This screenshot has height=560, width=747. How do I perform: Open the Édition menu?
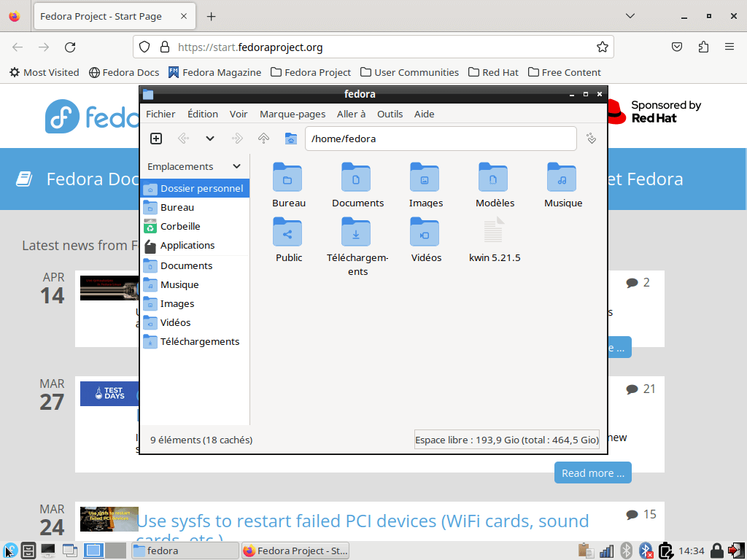[203, 114]
